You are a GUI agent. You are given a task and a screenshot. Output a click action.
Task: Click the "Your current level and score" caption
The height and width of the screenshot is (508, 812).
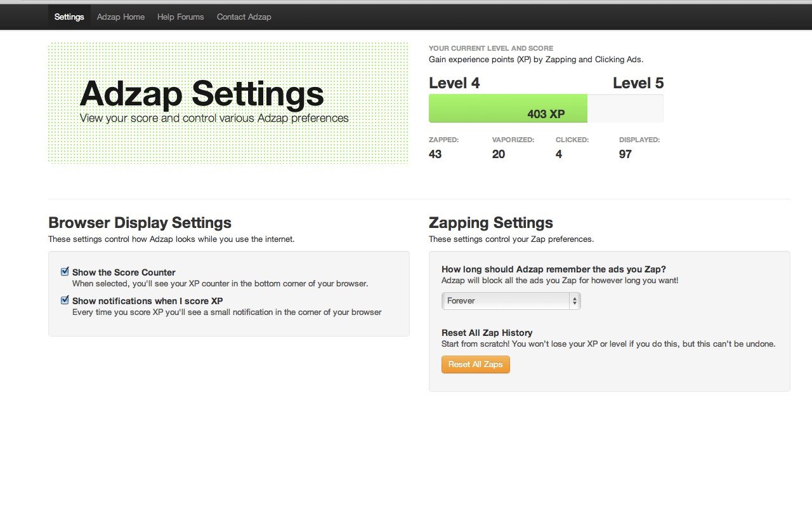pyautogui.click(x=491, y=48)
